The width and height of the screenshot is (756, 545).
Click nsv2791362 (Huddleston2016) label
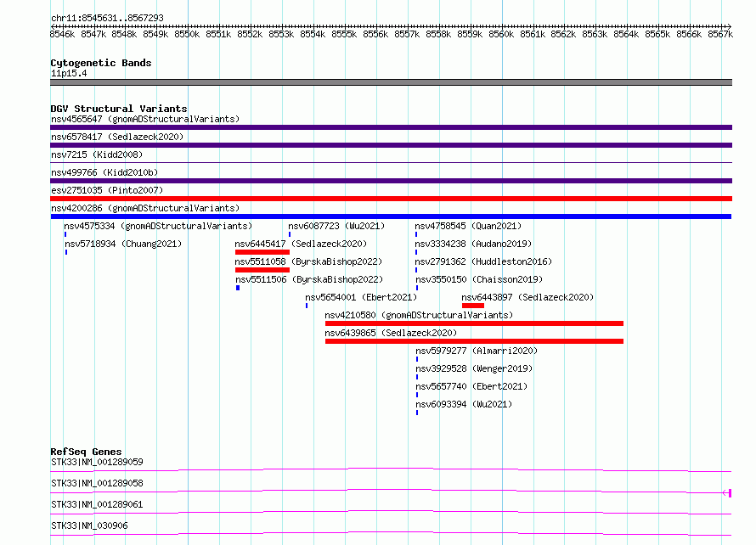(x=483, y=261)
